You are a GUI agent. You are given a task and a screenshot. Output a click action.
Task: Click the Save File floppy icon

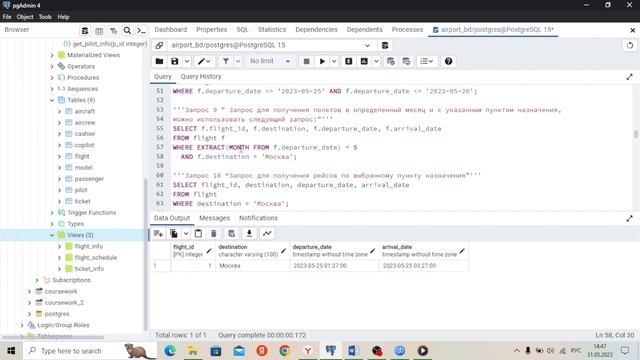click(175, 61)
